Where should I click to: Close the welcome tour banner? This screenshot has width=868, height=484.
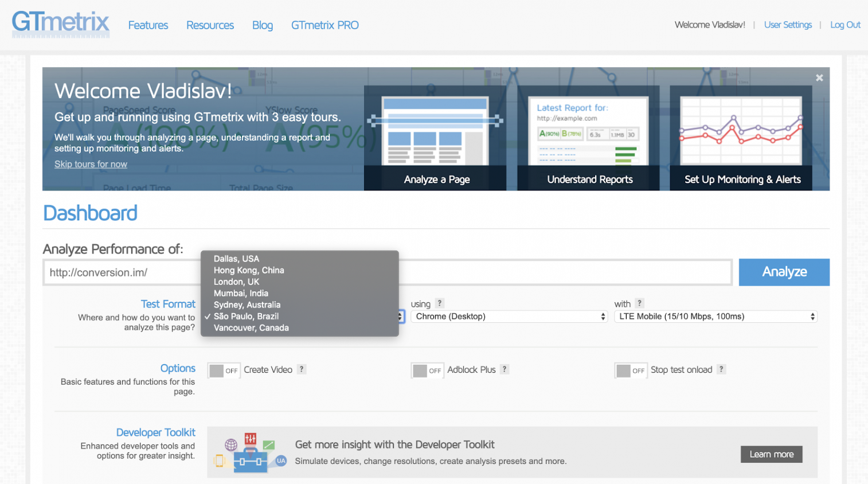coord(819,78)
